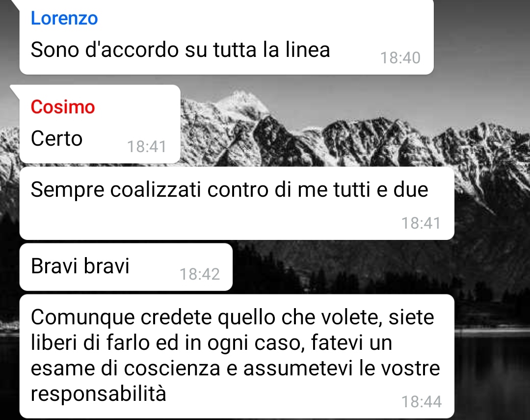The image size is (530, 420).
Task: Tap the 18:40 timestamp
Action: pyautogui.click(x=400, y=58)
